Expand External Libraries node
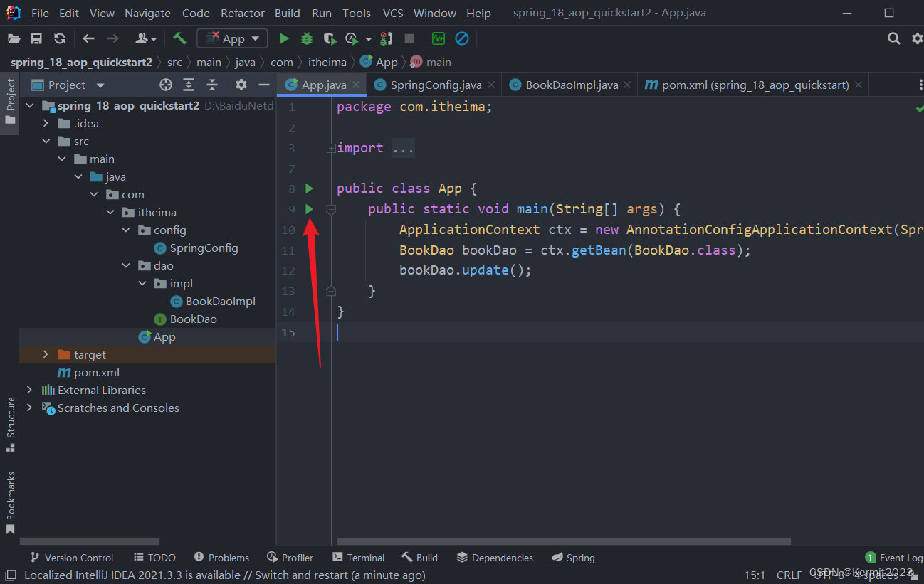924x584 pixels. click(x=29, y=390)
